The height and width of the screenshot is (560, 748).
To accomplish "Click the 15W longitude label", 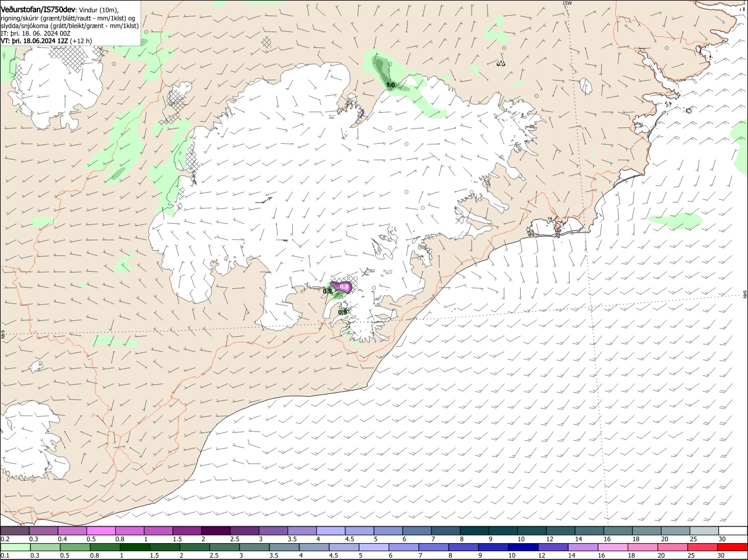I will (566, 3).
